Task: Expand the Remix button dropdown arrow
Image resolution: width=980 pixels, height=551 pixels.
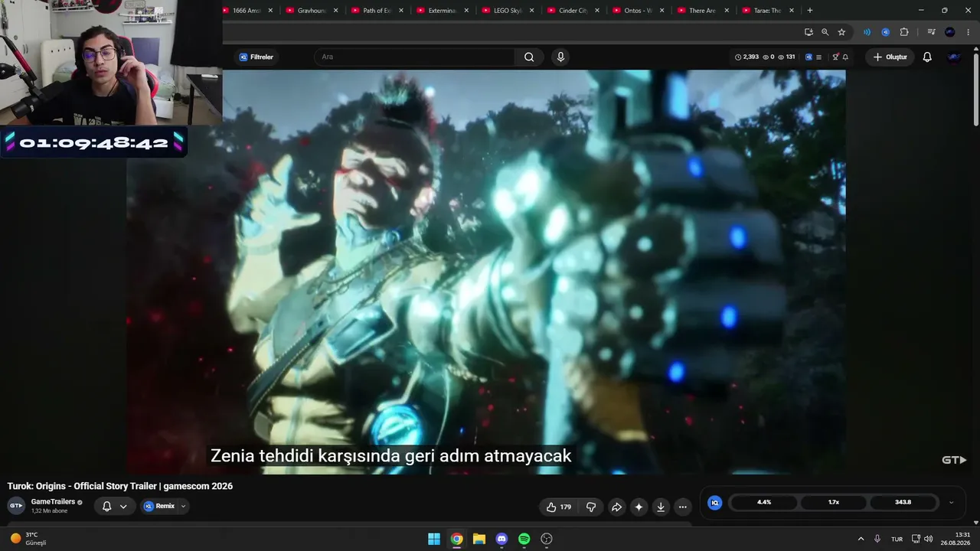Action: pyautogui.click(x=183, y=506)
